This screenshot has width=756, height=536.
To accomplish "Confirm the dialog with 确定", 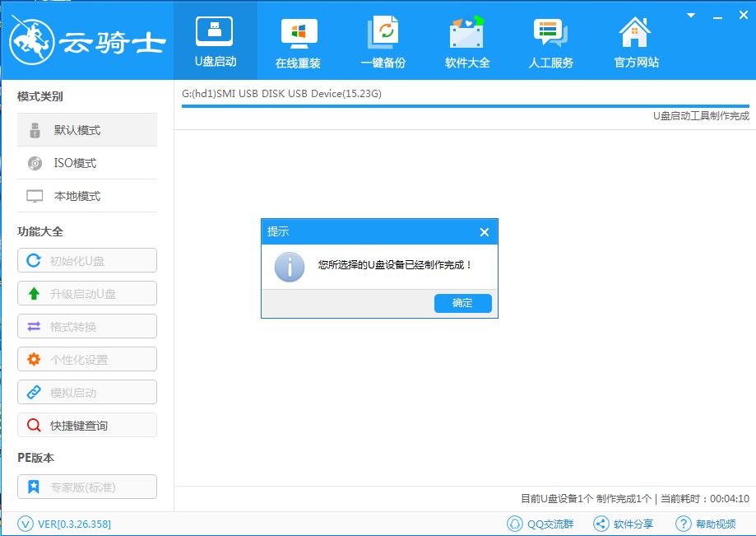I will (x=462, y=303).
